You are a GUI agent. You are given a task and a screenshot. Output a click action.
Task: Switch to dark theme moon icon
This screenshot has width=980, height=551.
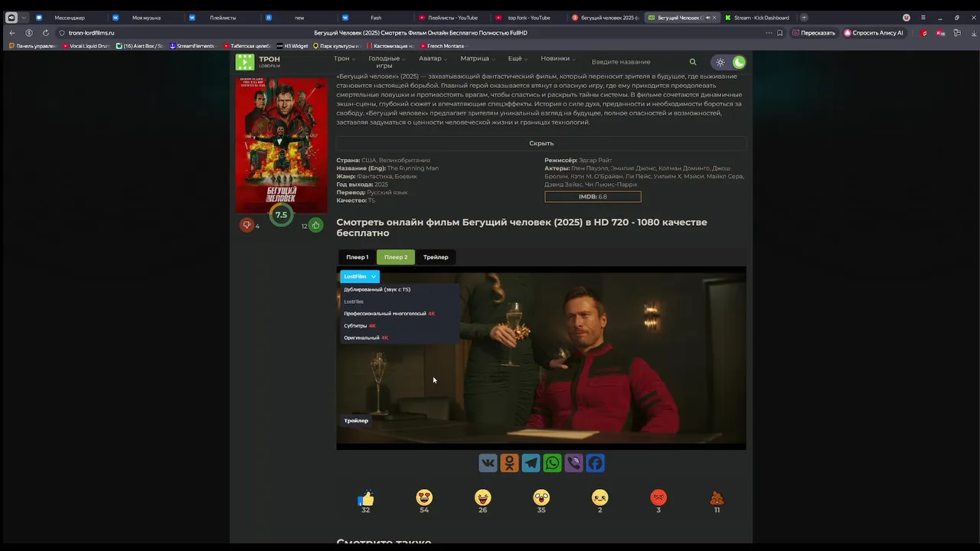739,63
